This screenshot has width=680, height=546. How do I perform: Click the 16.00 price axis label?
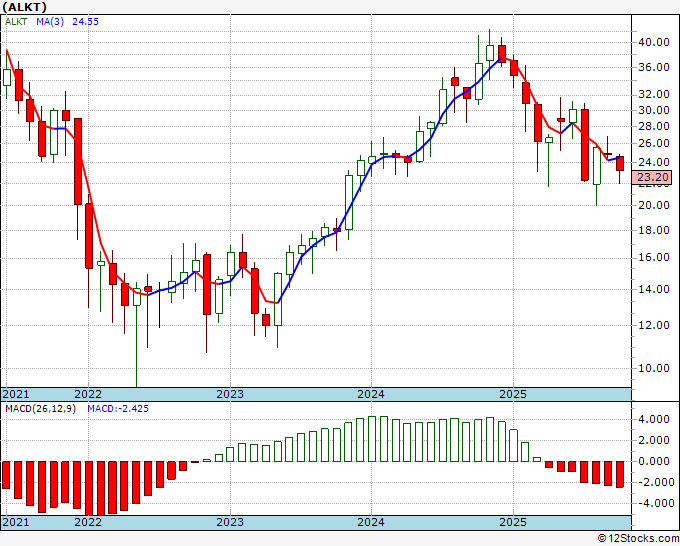click(x=654, y=258)
